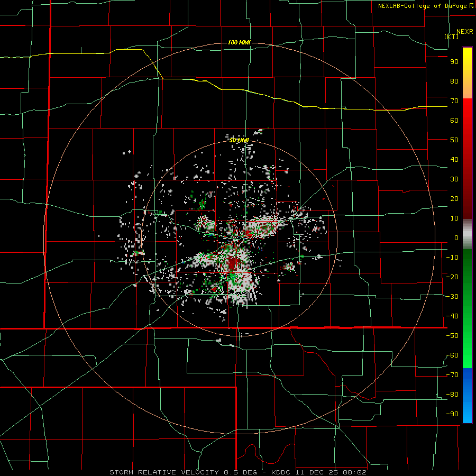The image size is (476, 476).
Task: Click the -20 value on the velocity scale
Action: pos(452,277)
